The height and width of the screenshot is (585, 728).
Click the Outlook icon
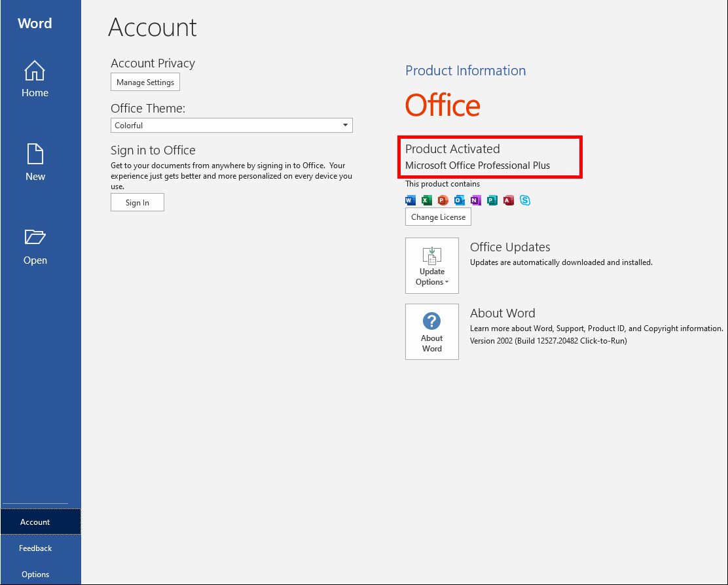(460, 200)
